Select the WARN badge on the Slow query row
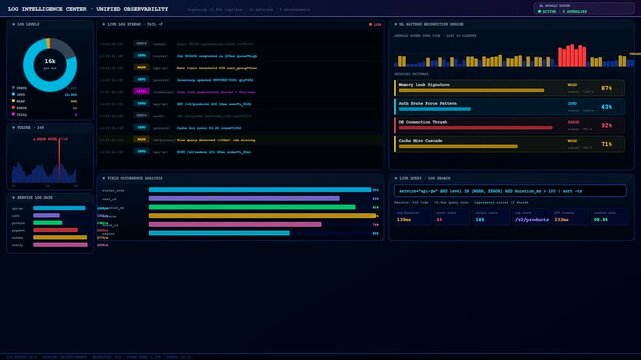Image resolution: width=641 pixels, height=360 pixels. (141, 139)
